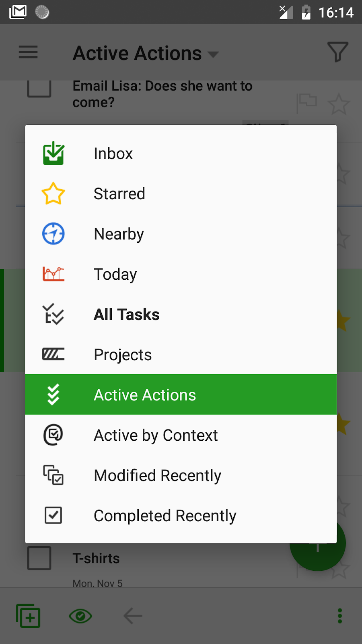Viewport: 362px width, 644px height.
Task: Open the three-dot overflow menu
Action: point(340,616)
